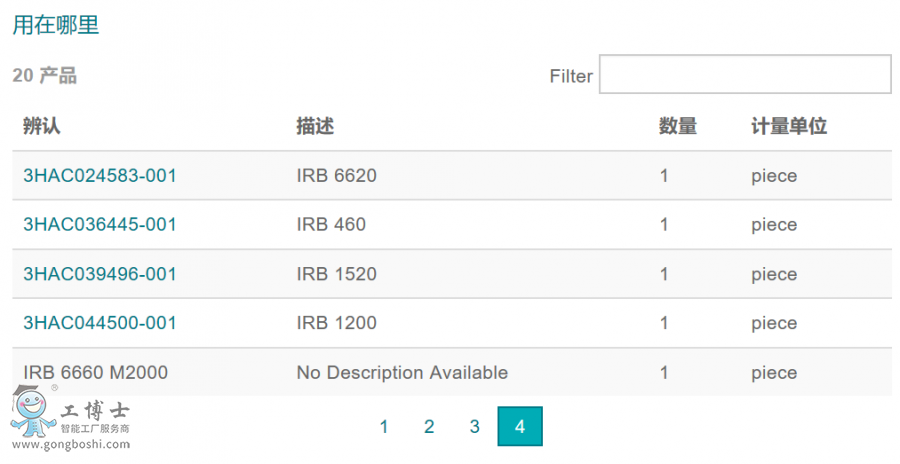Sort by the 辨认 column header
The image size is (900, 464).
42,127
